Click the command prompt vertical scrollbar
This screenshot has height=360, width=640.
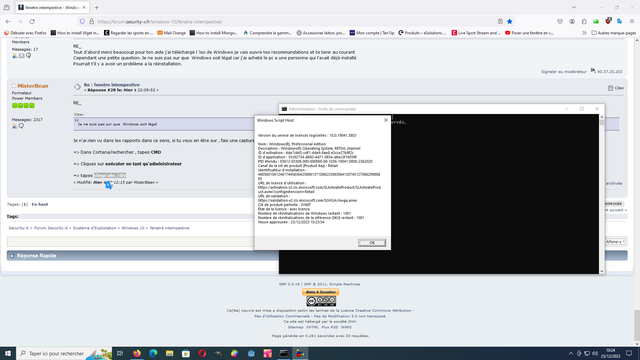coord(601,194)
